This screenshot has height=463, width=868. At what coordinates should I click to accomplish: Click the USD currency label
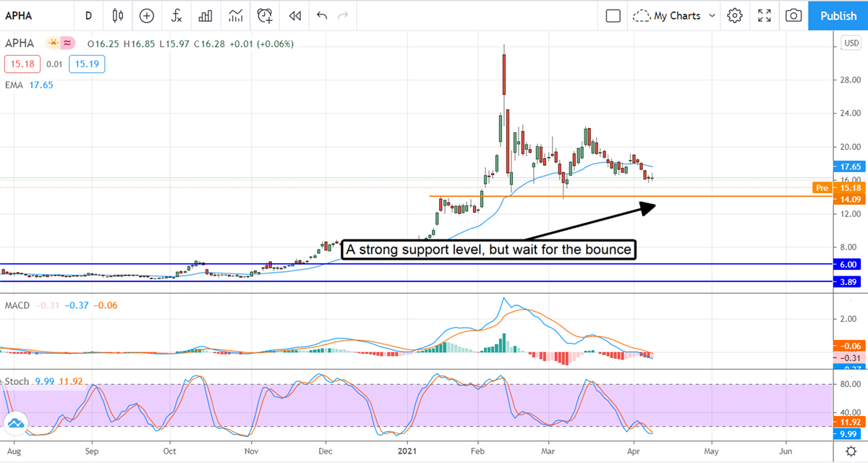[x=851, y=43]
